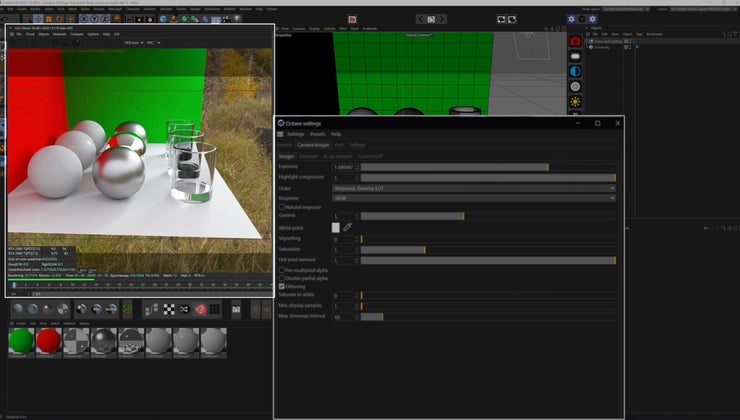Image resolution: width=740 pixels, height=420 pixels.
Task: Click the white rounded area light icon
Action: click(575, 56)
